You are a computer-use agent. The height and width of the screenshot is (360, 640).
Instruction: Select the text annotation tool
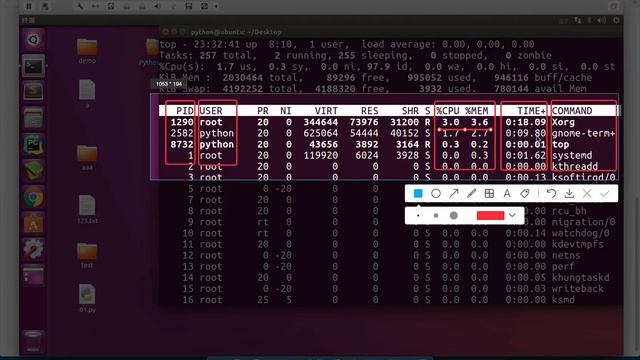pos(507,193)
